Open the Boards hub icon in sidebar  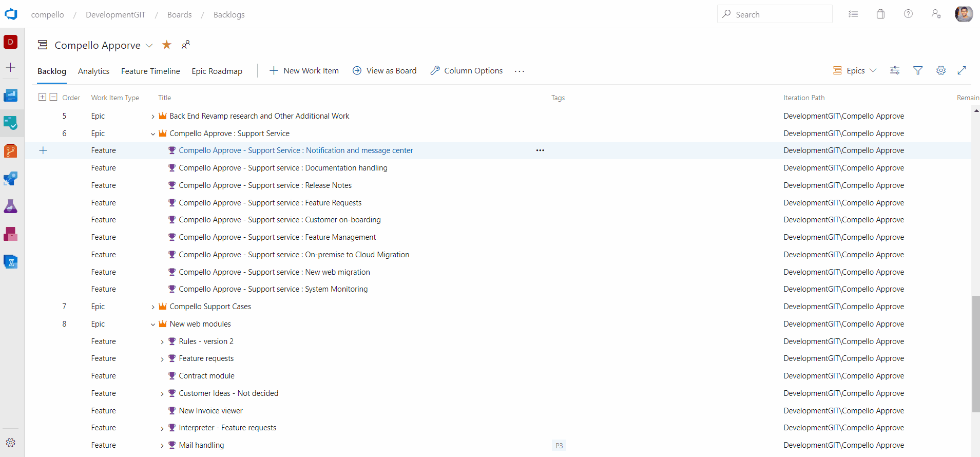[x=11, y=123]
